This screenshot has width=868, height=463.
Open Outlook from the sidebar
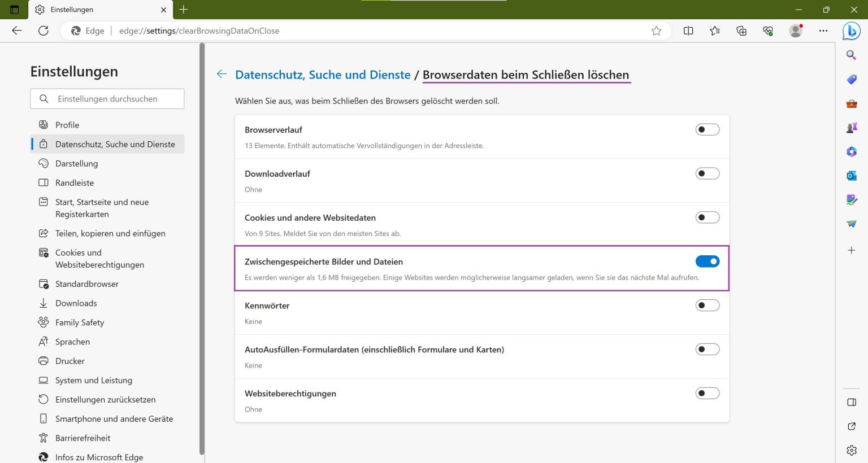[x=851, y=176]
